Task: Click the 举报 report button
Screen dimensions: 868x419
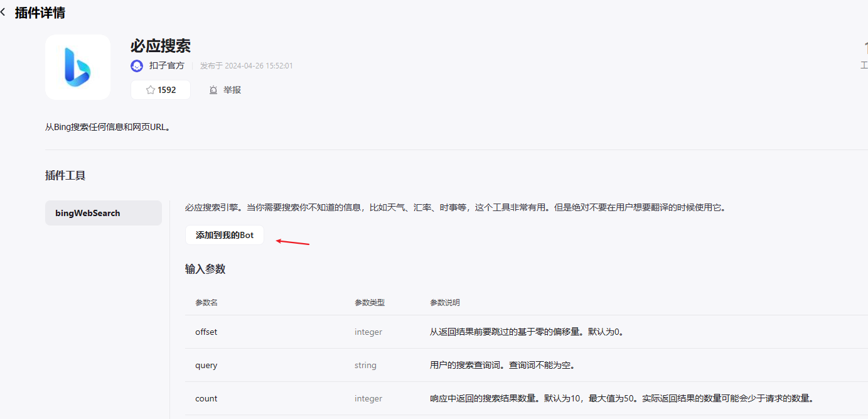Action: click(x=225, y=90)
